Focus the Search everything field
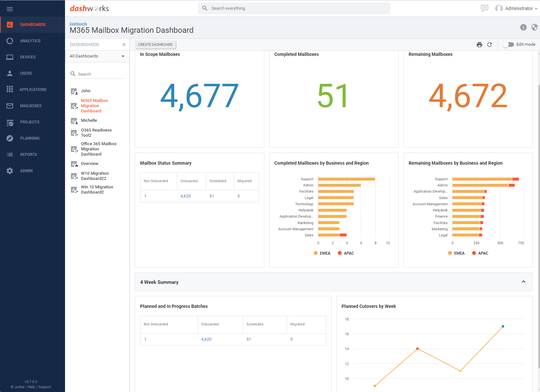 click(294, 8)
